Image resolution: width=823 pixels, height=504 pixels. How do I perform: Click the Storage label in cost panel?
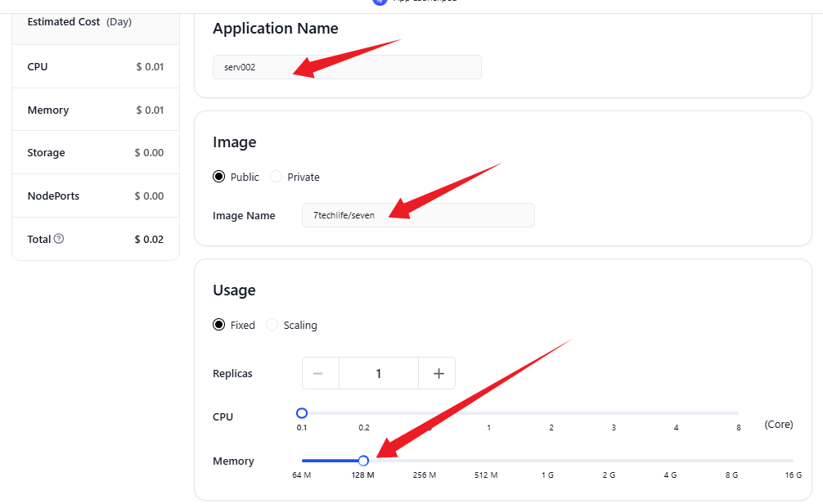46,153
